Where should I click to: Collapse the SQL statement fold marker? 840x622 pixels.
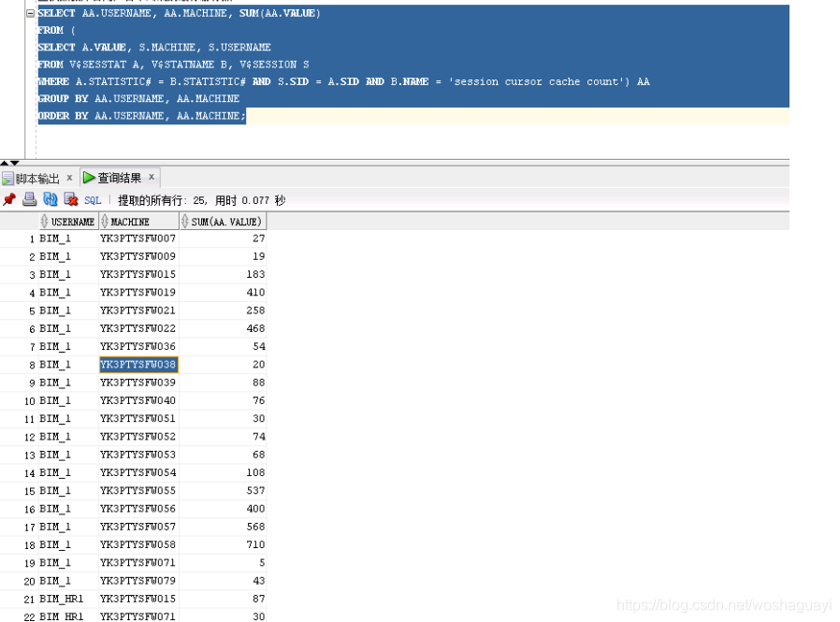tap(31, 13)
